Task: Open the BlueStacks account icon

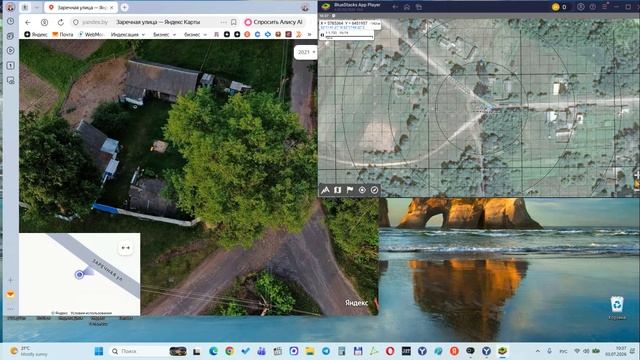Action: pyautogui.click(x=580, y=7)
